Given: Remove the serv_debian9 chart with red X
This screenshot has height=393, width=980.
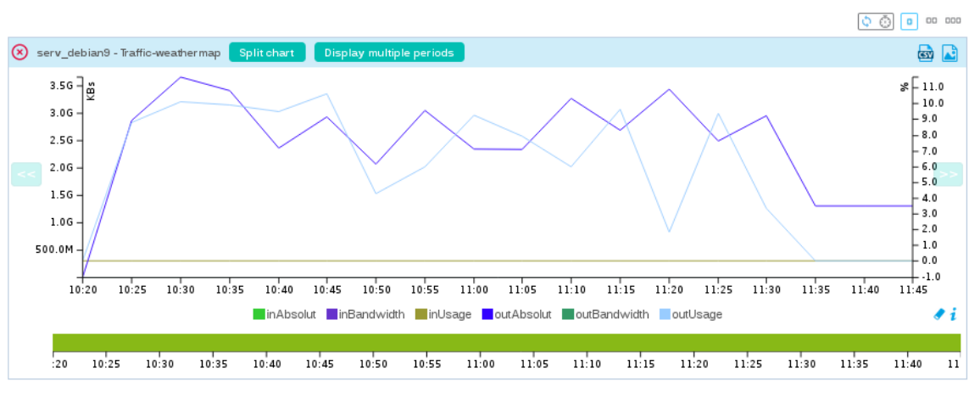Looking at the screenshot, I should (x=19, y=53).
